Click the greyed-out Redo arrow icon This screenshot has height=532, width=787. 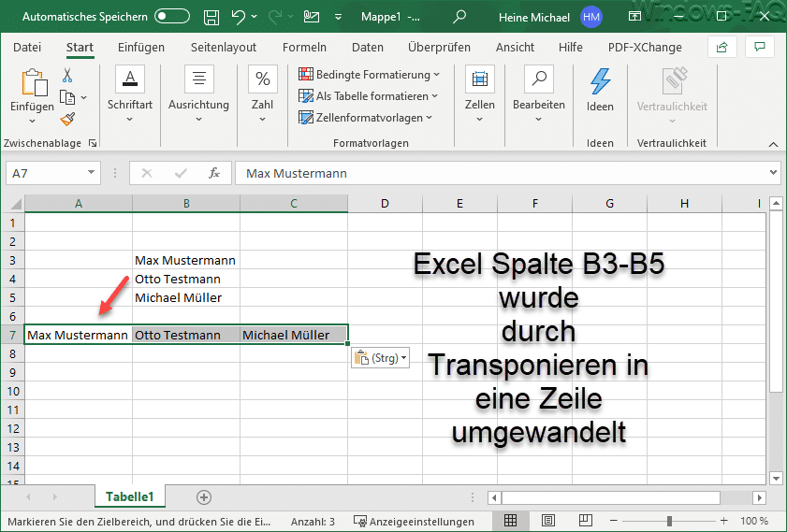point(274,17)
